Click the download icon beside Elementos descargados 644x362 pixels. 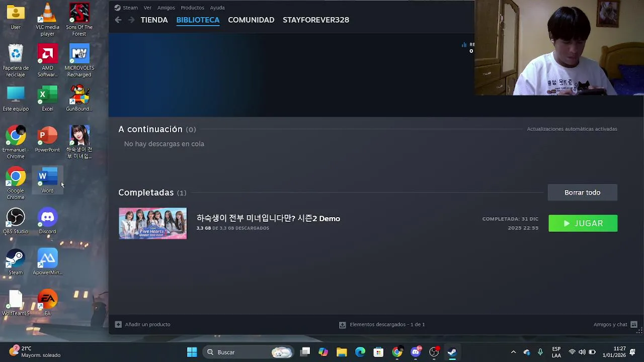coord(343,325)
